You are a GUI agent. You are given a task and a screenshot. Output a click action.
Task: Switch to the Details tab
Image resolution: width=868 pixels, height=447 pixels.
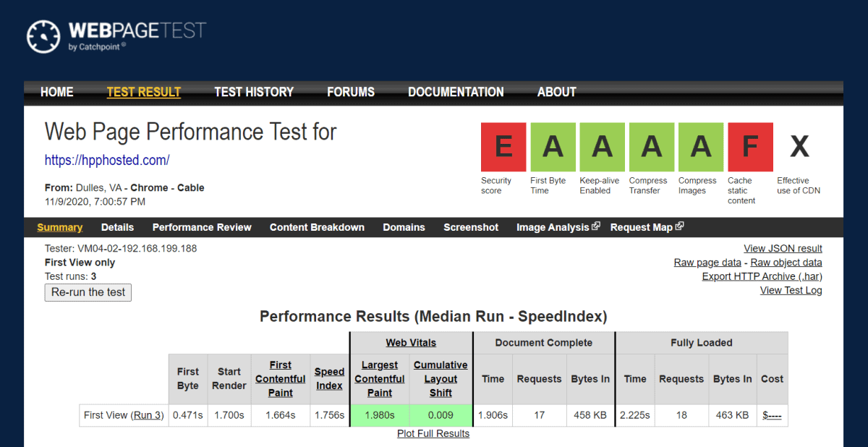117,227
